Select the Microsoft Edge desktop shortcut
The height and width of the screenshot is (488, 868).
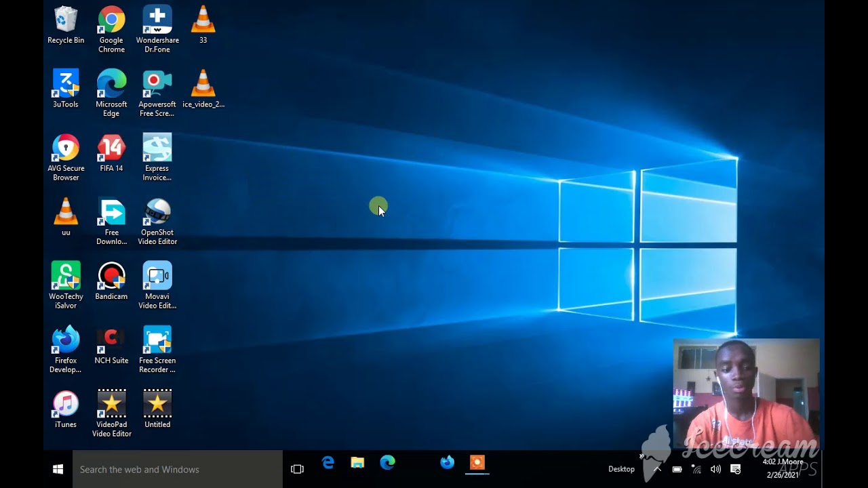click(x=111, y=94)
